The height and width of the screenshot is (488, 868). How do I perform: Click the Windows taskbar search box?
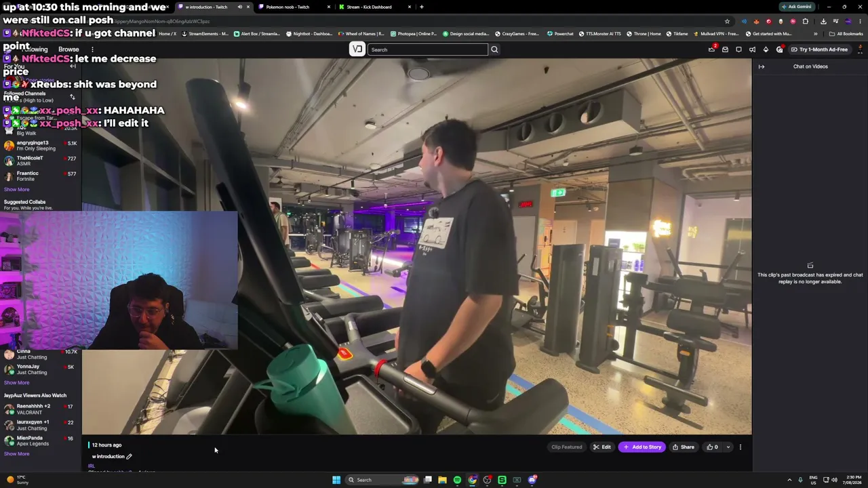[383, 480]
